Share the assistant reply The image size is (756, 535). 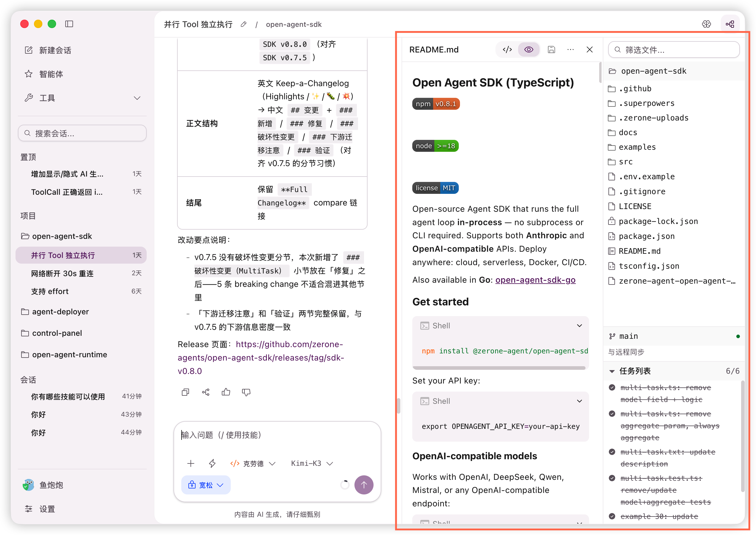coord(206,392)
